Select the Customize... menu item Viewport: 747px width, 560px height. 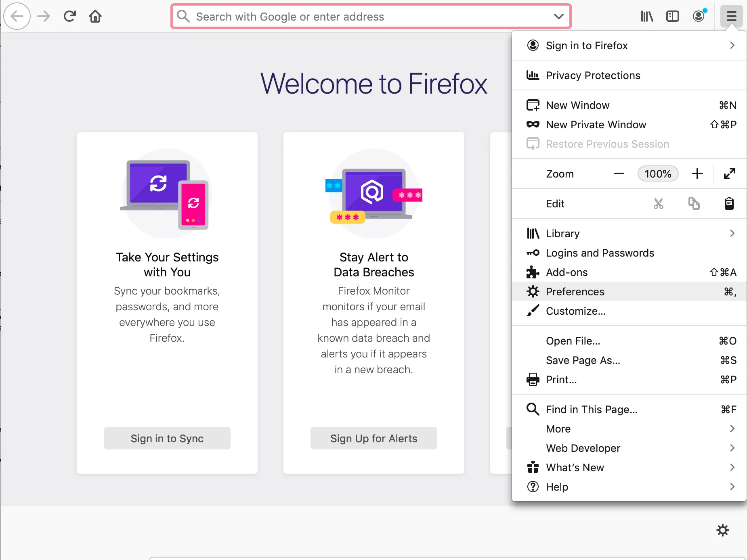coord(629,311)
